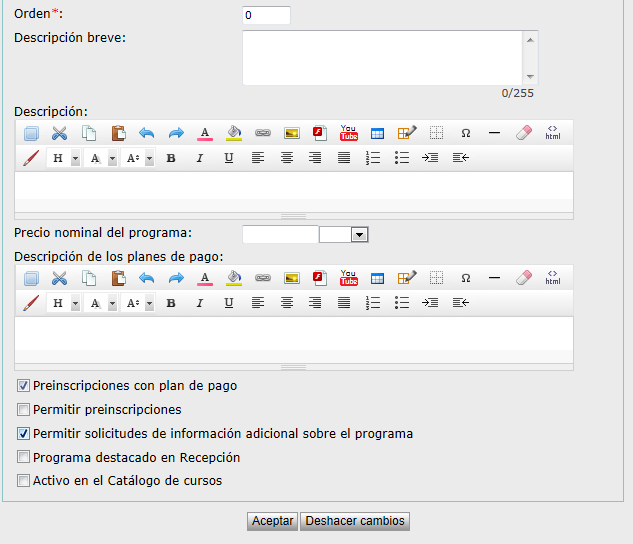Edit table properties in Descripción editor
633x544 pixels.
tap(407, 133)
